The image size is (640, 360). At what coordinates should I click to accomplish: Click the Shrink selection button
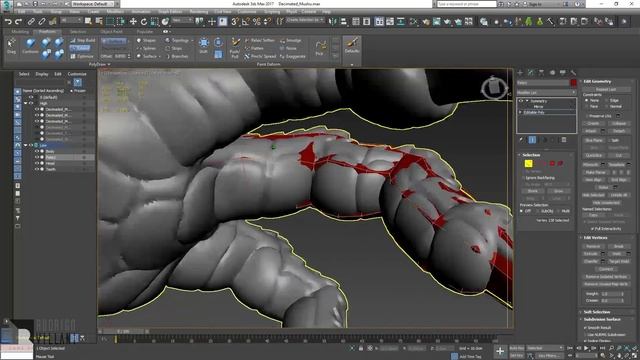tap(533, 191)
